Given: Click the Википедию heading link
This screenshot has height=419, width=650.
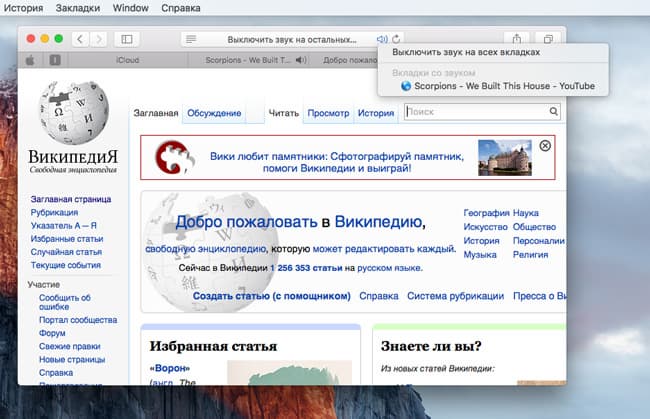Looking at the screenshot, I should tap(378, 222).
